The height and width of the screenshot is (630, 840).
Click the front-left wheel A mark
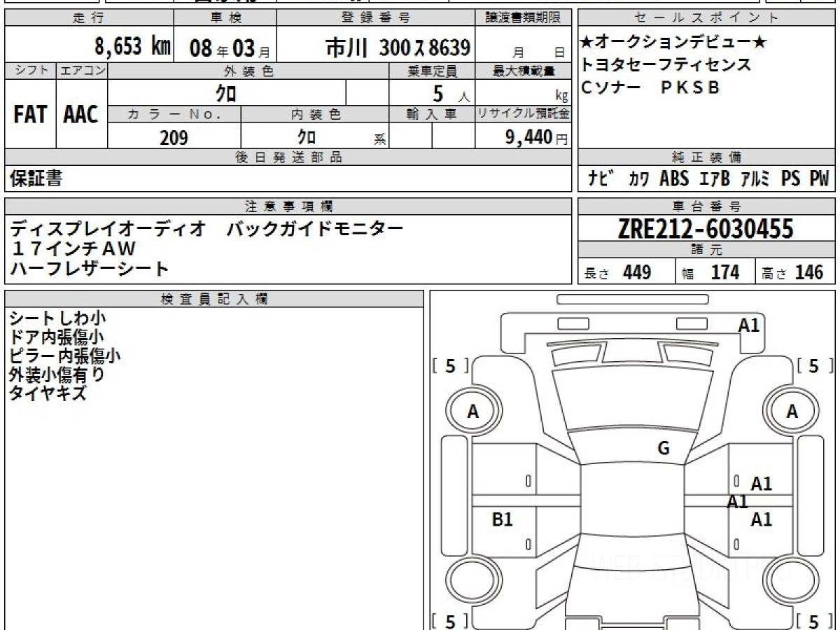(x=473, y=412)
